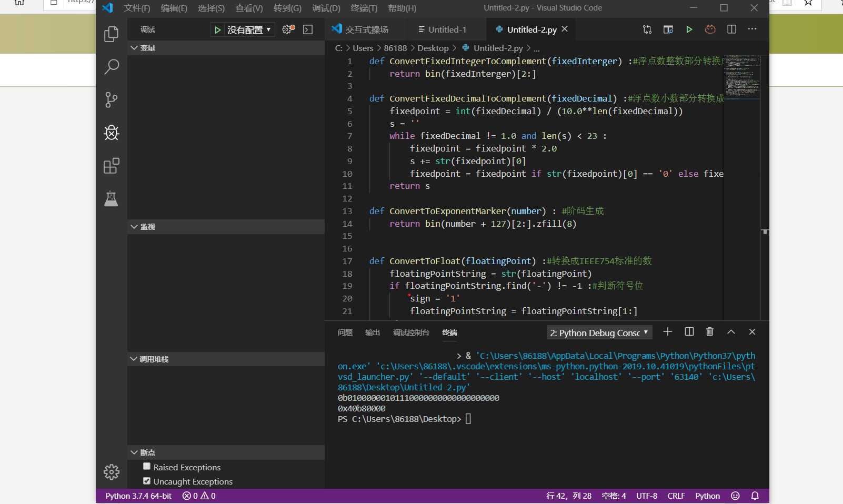Click the Users breadcrumb segment

pyautogui.click(x=363, y=48)
